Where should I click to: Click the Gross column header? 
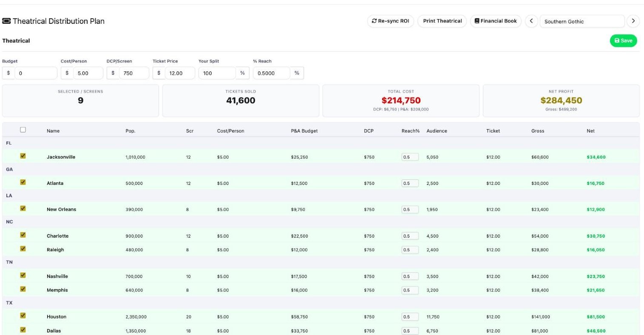pyautogui.click(x=538, y=131)
